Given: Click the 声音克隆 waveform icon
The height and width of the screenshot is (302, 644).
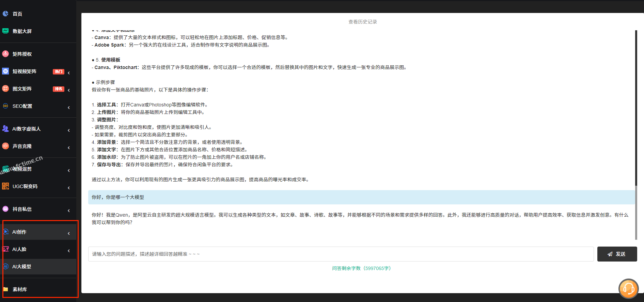Looking at the screenshot, I should 5,146.
